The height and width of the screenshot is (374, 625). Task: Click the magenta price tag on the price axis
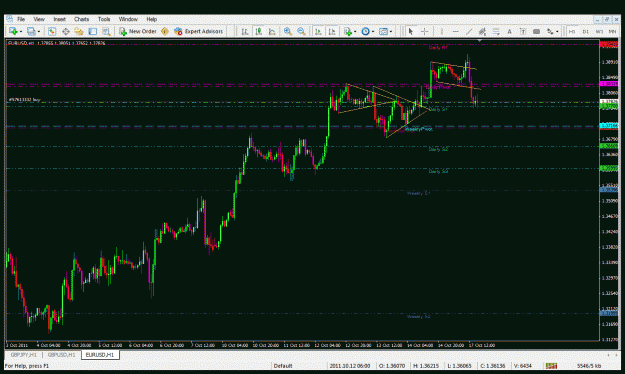pos(609,84)
